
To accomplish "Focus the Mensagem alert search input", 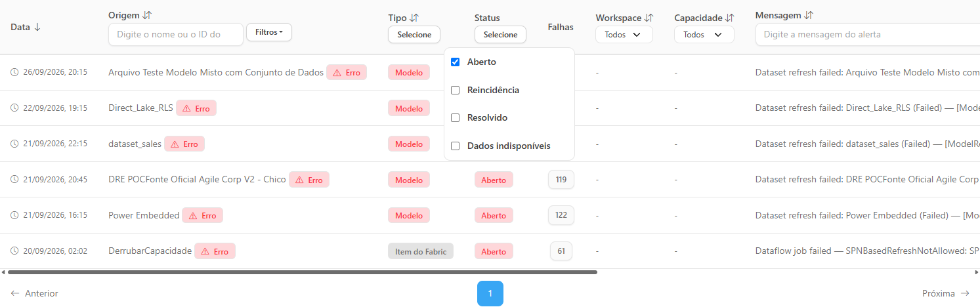I will (867, 34).
